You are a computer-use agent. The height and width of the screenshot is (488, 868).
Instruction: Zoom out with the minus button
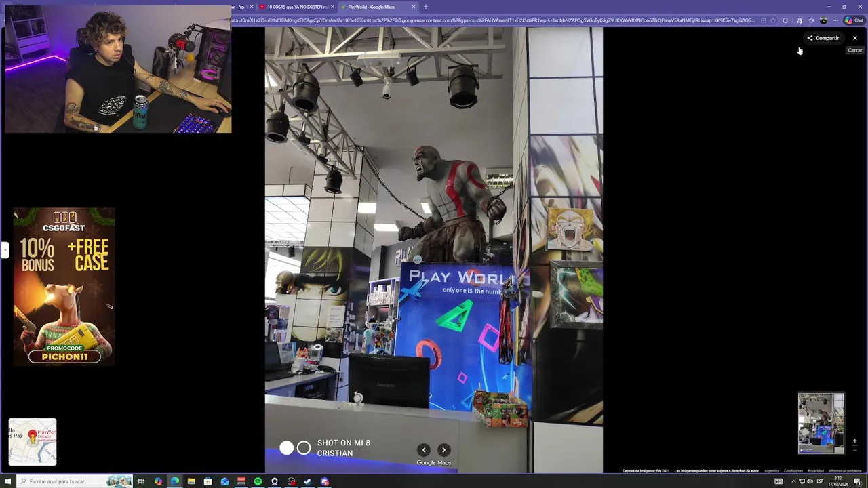point(854,450)
